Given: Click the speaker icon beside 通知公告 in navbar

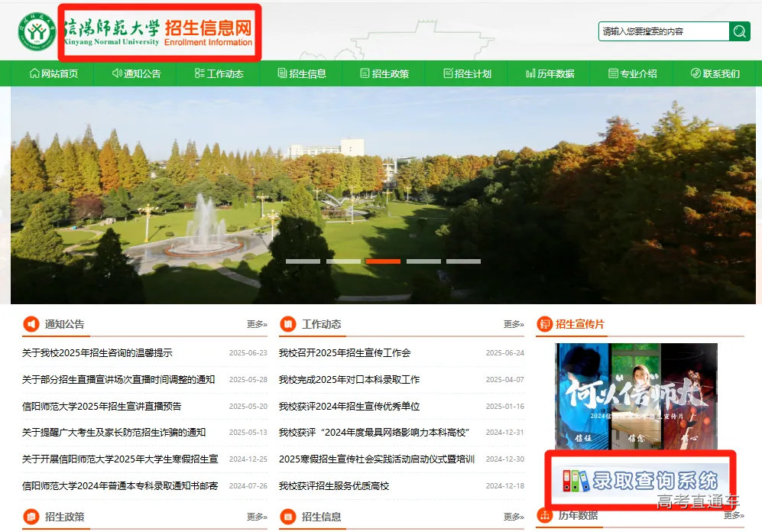Looking at the screenshot, I should (116, 73).
